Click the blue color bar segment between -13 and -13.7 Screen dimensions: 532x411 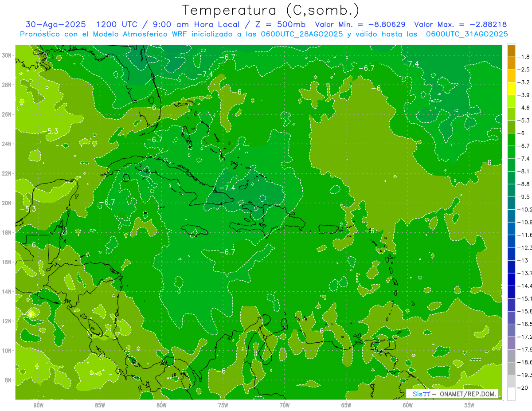[x=511, y=266]
